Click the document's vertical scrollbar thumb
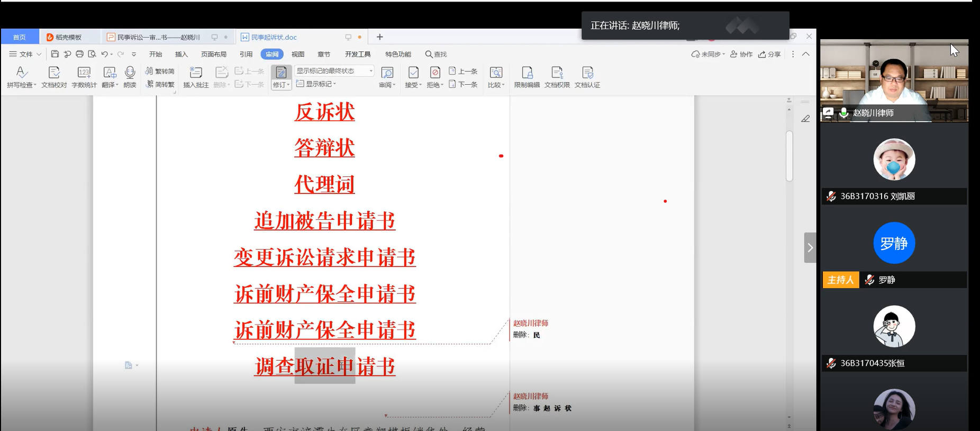980x431 pixels. click(x=789, y=156)
